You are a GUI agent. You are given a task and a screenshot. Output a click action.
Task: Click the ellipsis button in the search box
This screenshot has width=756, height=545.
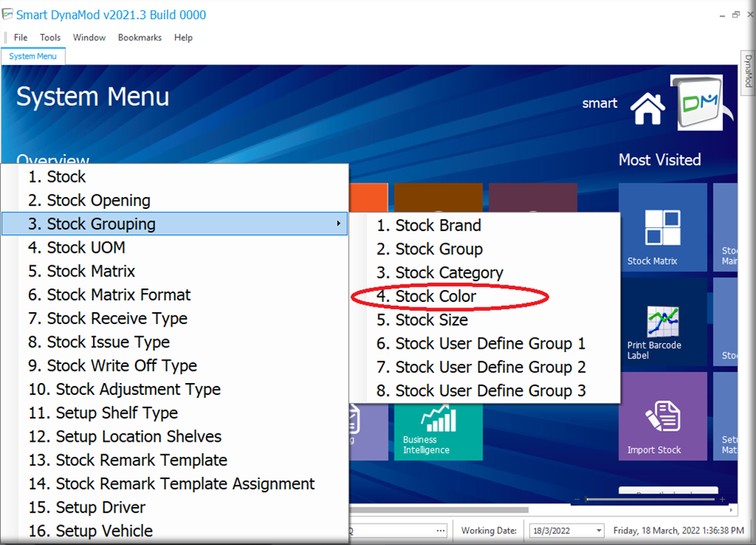tap(441, 531)
